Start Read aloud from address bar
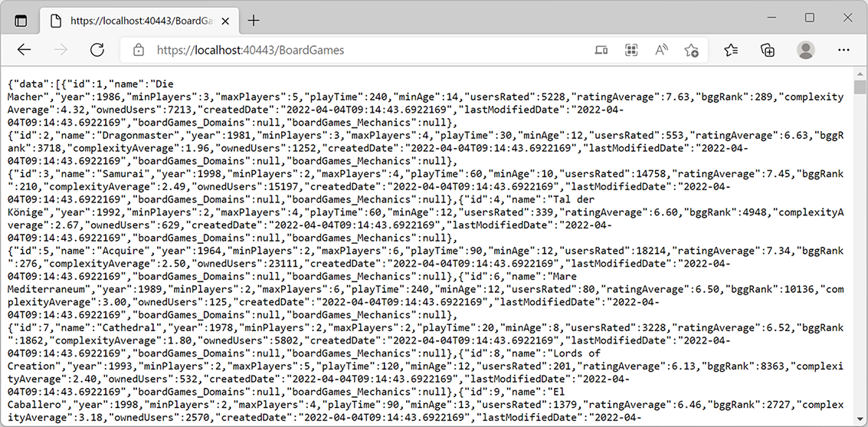868x427 pixels. pyautogui.click(x=661, y=51)
